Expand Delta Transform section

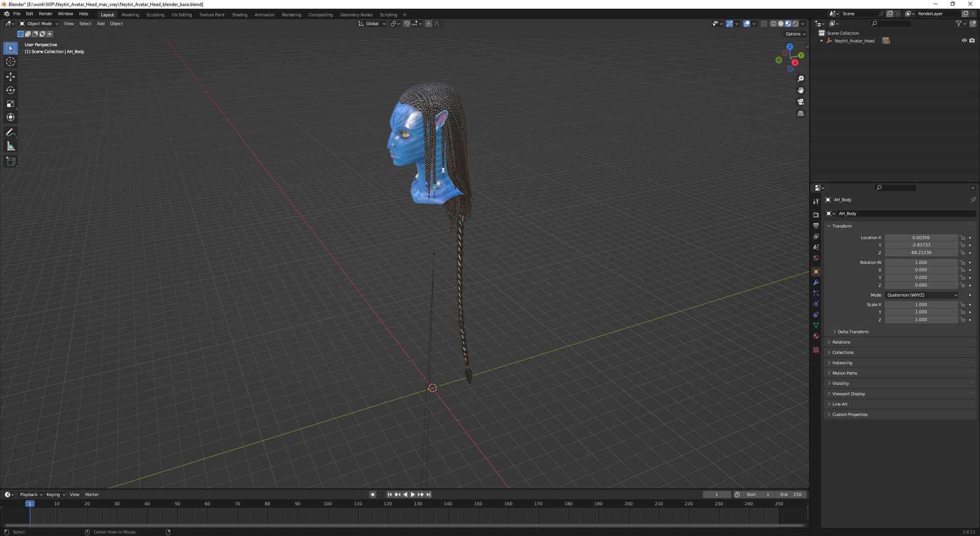[835, 332]
